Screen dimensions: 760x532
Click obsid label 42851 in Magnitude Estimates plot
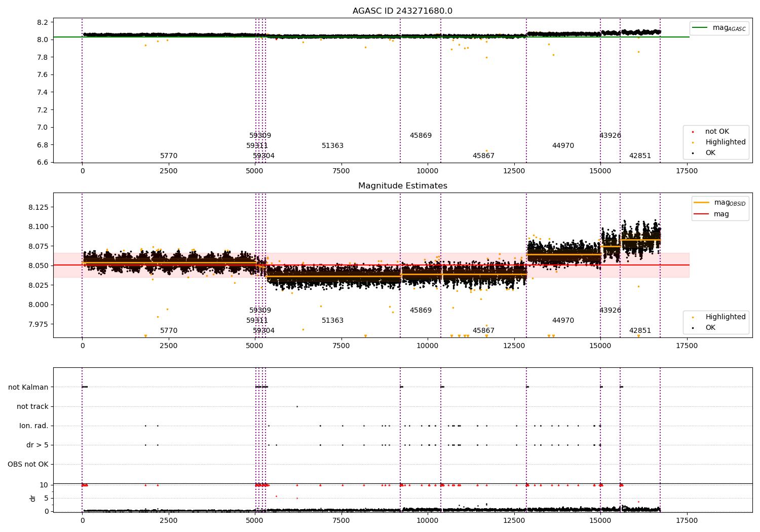(x=640, y=331)
